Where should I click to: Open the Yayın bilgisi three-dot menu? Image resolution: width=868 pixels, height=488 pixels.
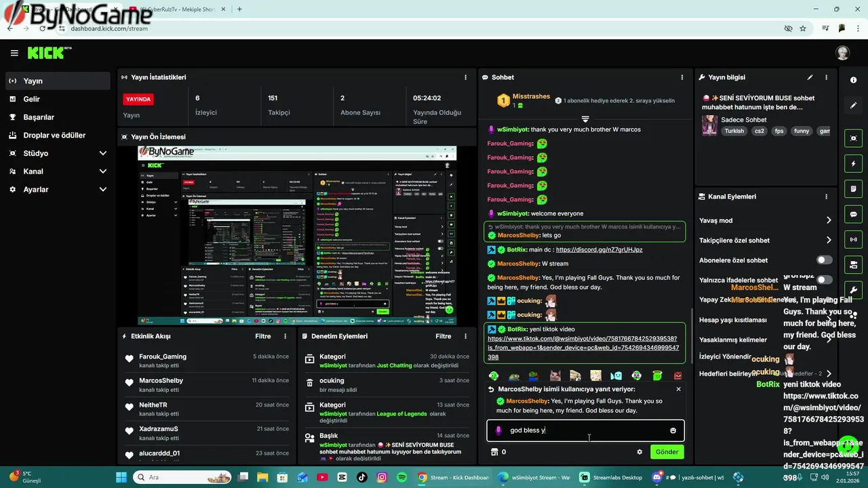826,77
